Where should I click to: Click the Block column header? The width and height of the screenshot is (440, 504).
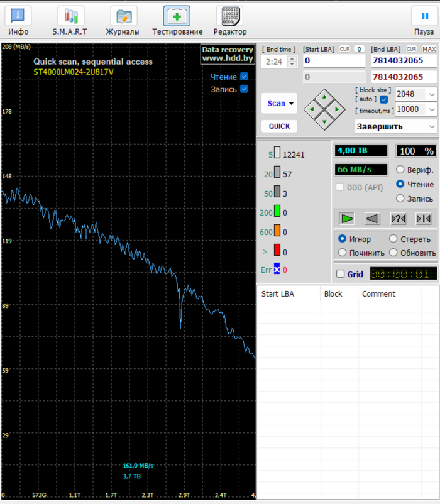(339, 293)
